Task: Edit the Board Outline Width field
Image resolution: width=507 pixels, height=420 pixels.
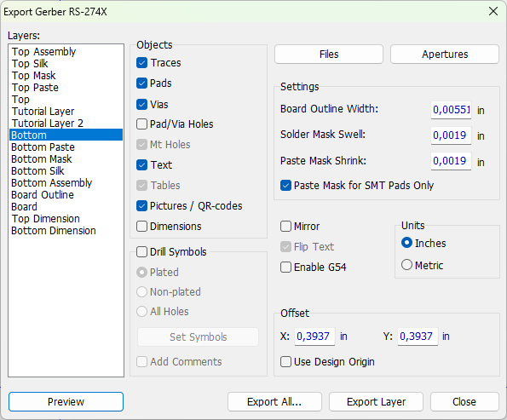Action: coord(451,110)
